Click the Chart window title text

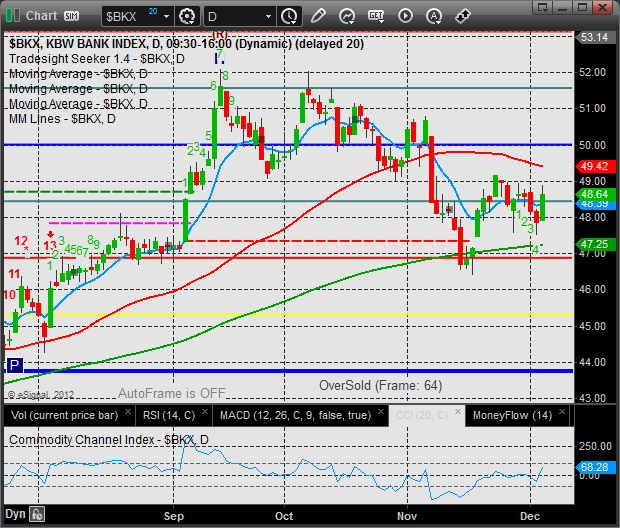(42, 16)
